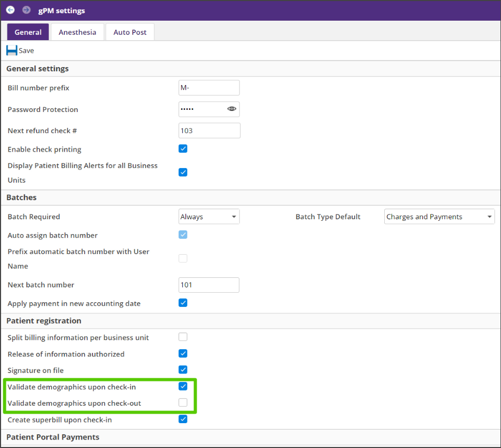Click the Batch Required label
The height and width of the screenshot is (448, 501).
(34, 217)
